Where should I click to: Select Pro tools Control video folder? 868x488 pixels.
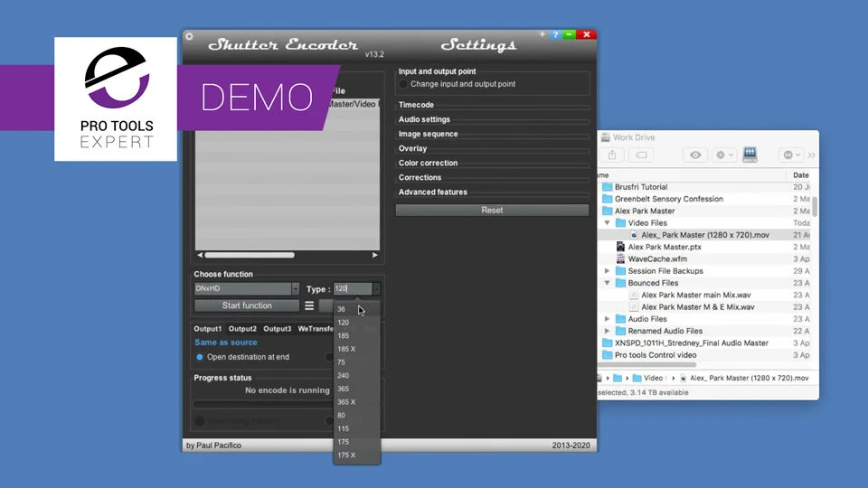656,355
